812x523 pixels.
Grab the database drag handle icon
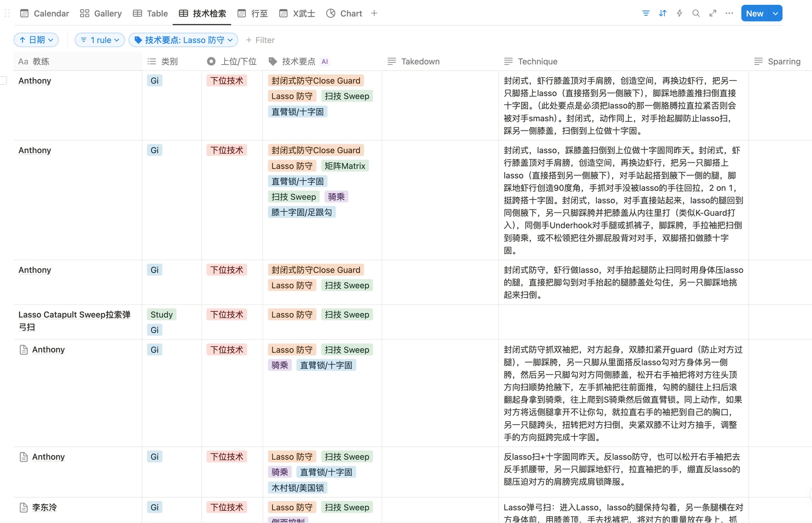pyautogui.click(x=7, y=14)
